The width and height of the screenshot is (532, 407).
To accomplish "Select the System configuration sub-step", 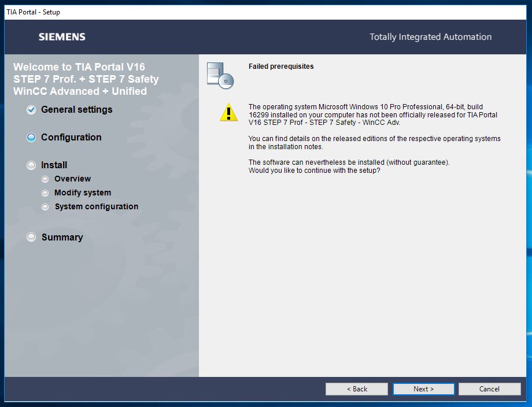I will (96, 207).
